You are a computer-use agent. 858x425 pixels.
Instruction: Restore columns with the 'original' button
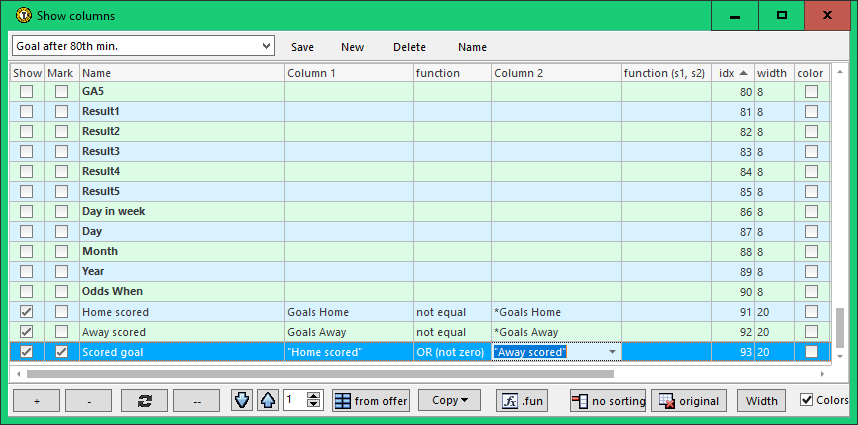click(x=689, y=401)
